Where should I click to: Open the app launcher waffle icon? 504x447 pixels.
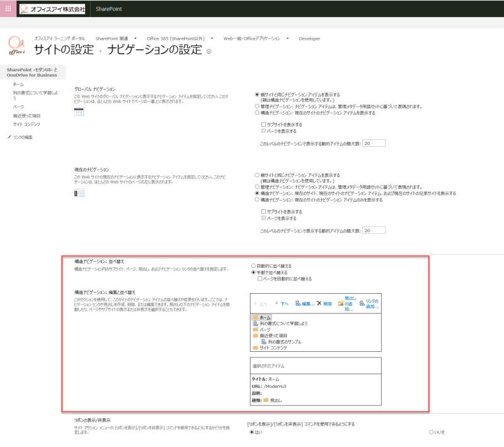tap(8, 9)
